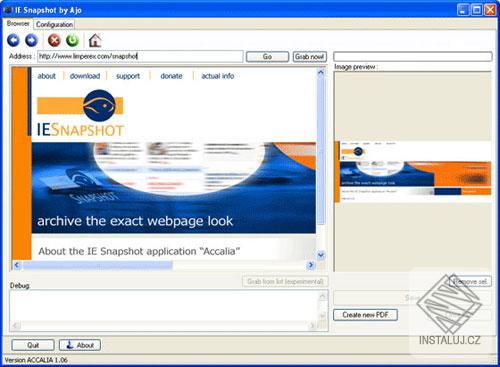This screenshot has width=500, height=367.
Task: Go to the home page icon
Action: tap(95, 40)
